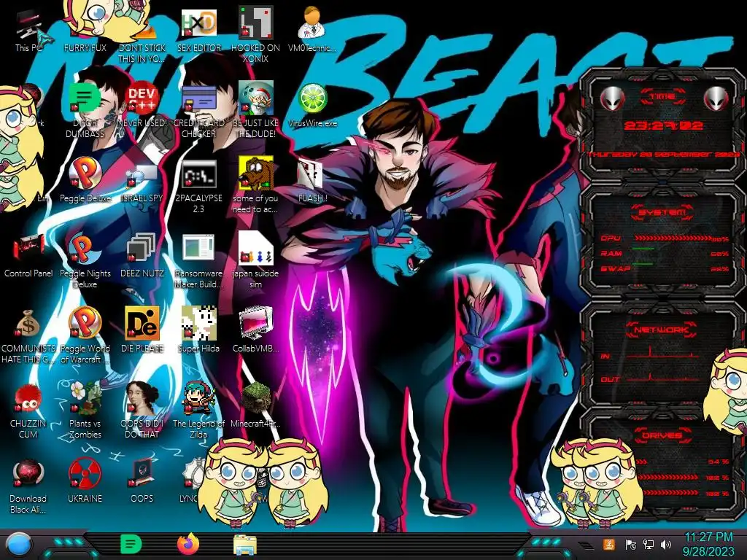Open the CollabVMB... monitor icon
Image resolution: width=747 pixels, height=560 pixels.
(255, 330)
